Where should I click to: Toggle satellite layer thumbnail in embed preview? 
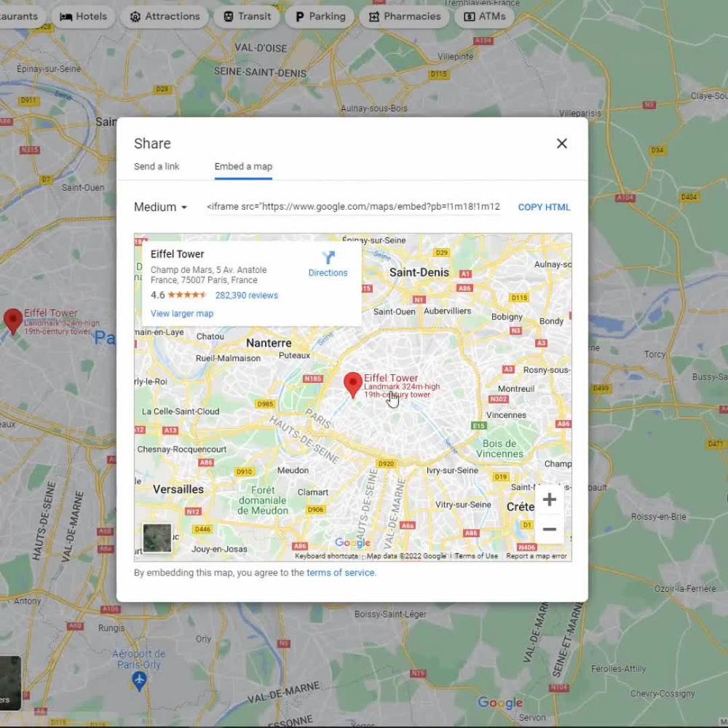157,538
